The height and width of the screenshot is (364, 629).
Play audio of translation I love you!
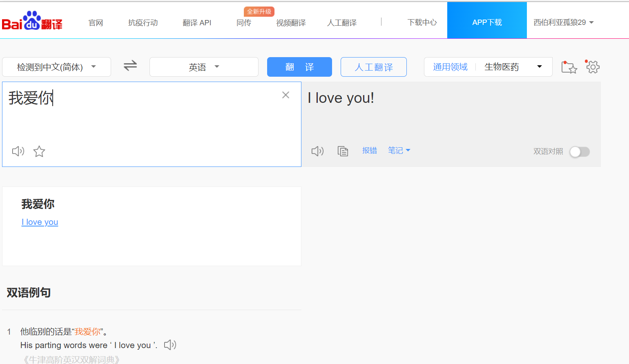pyautogui.click(x=317, y=151)
